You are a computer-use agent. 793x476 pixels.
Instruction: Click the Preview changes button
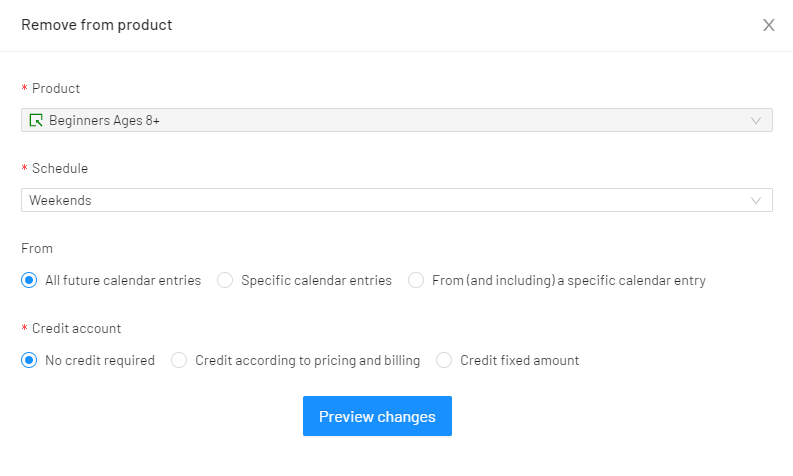[377, 416]
